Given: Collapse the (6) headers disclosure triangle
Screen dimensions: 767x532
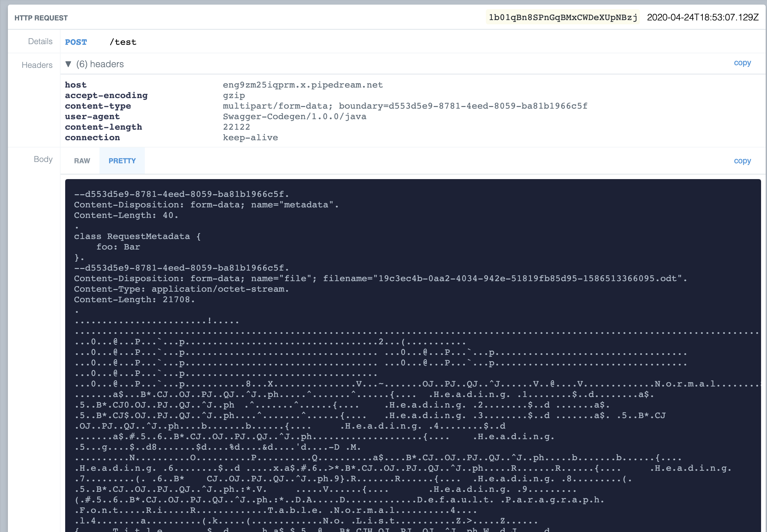Looking at the screenshot, I should 68,64.
